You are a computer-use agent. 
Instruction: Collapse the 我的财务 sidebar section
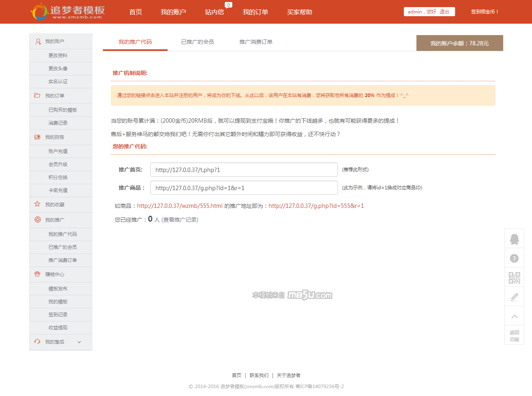[55, 137]
